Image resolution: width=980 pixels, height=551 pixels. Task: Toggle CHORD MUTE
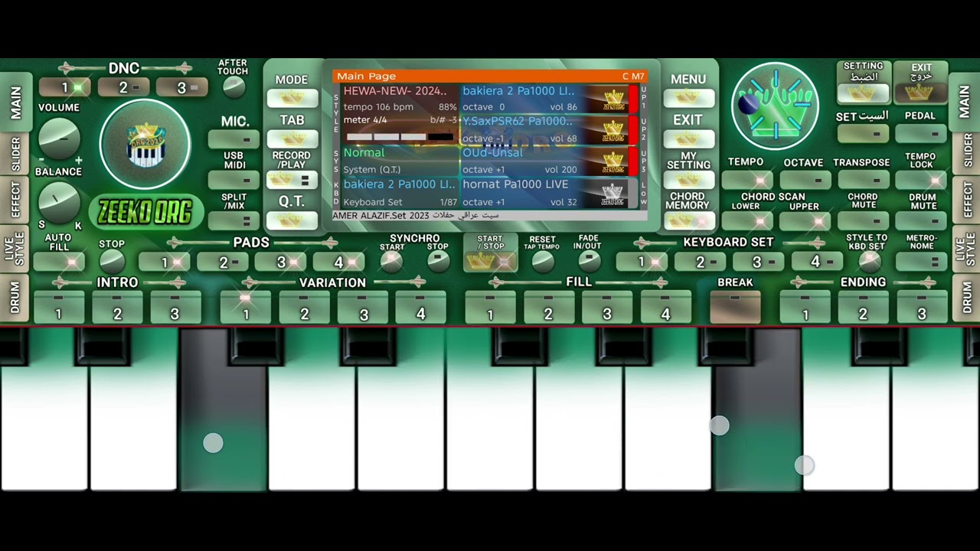863,221
